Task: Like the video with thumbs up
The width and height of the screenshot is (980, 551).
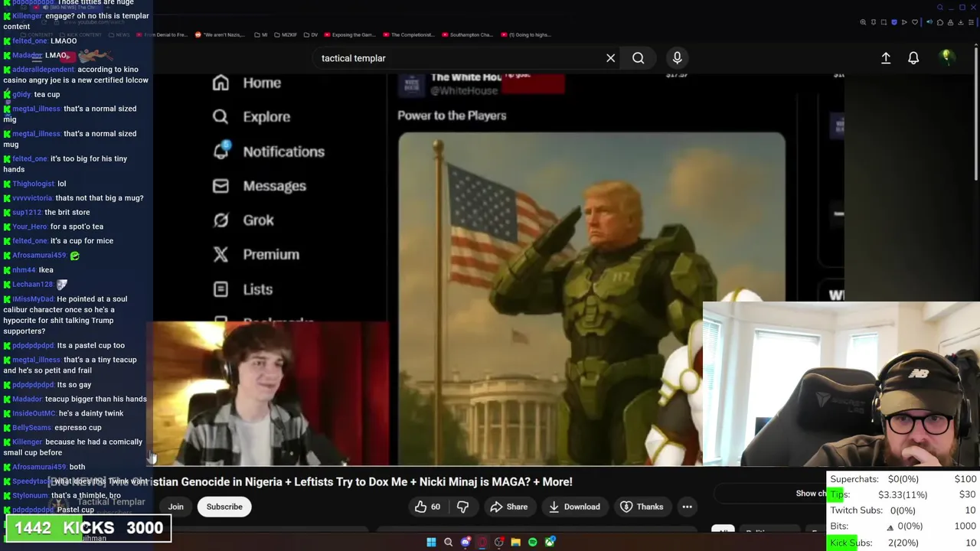Action: coord(427,507)
